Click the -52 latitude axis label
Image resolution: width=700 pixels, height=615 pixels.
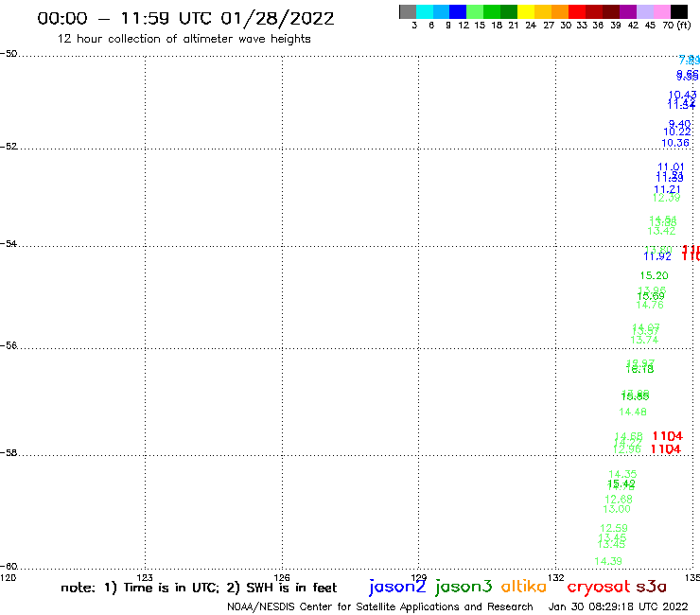(9, 146)
